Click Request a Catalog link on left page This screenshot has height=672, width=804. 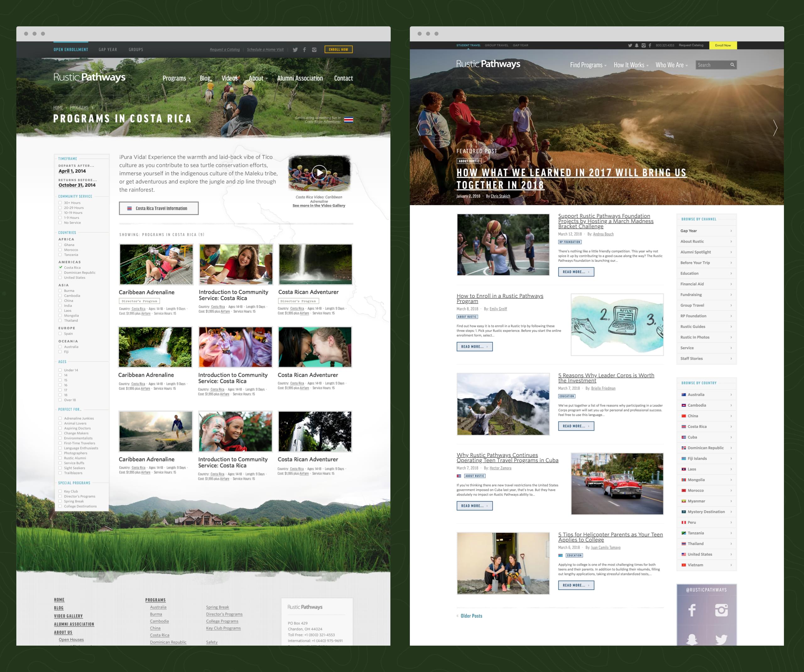pyautogui.click(x=225, y=50)
